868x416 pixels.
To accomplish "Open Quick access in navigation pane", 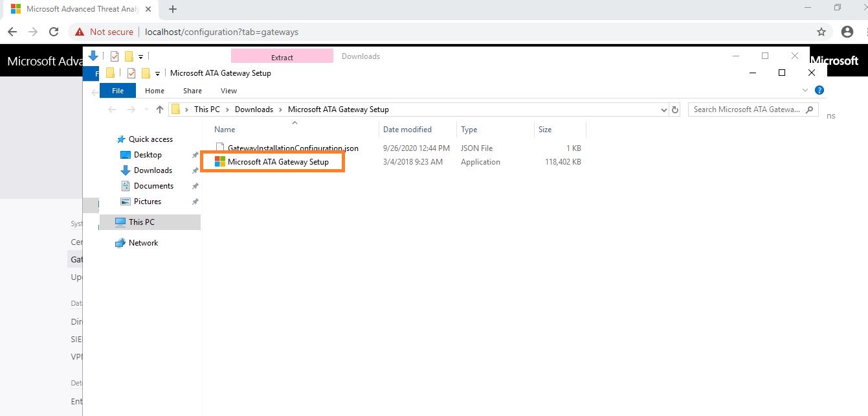I will tap(151, 139).
